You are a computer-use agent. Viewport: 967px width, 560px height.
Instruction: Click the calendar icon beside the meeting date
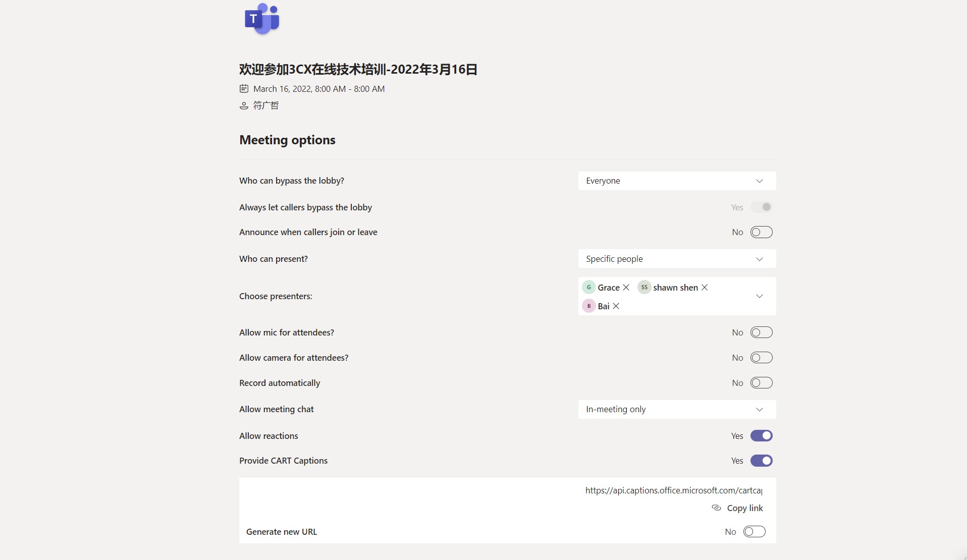click(x=244, y=89)
